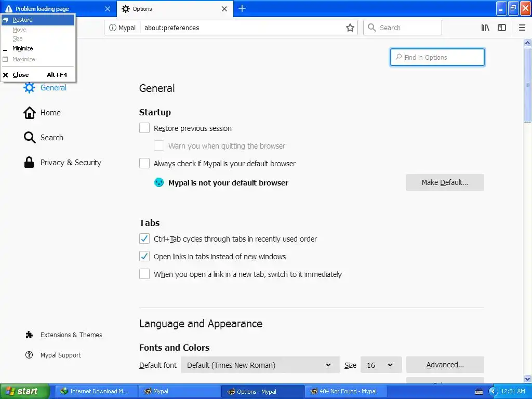Open the Default font dropdown
The width and height of the screenshot is (532, 399).
[x=260, y=365]
